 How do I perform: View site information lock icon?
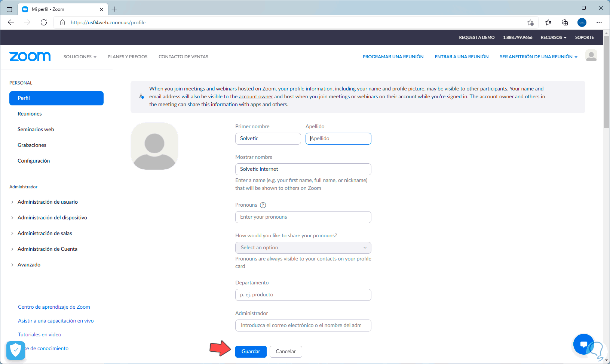pos(62,22)
